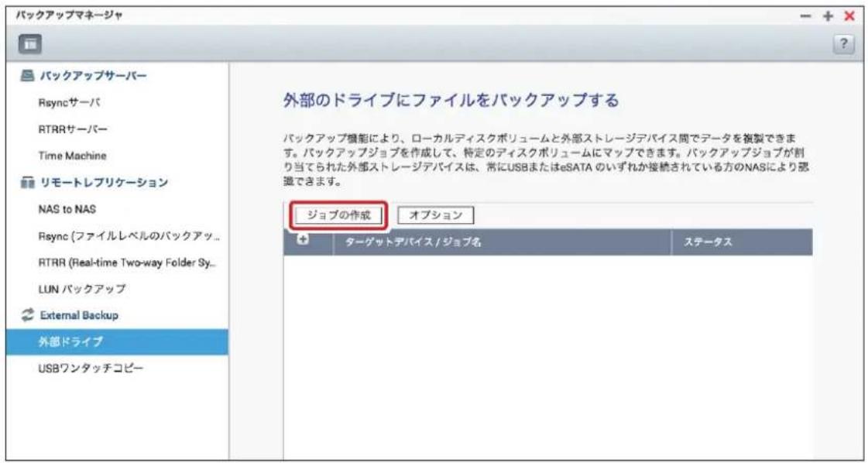Click the バックアップサーバー section icon
The width and height of the screenshot is (868, 463).
point(26,77)
